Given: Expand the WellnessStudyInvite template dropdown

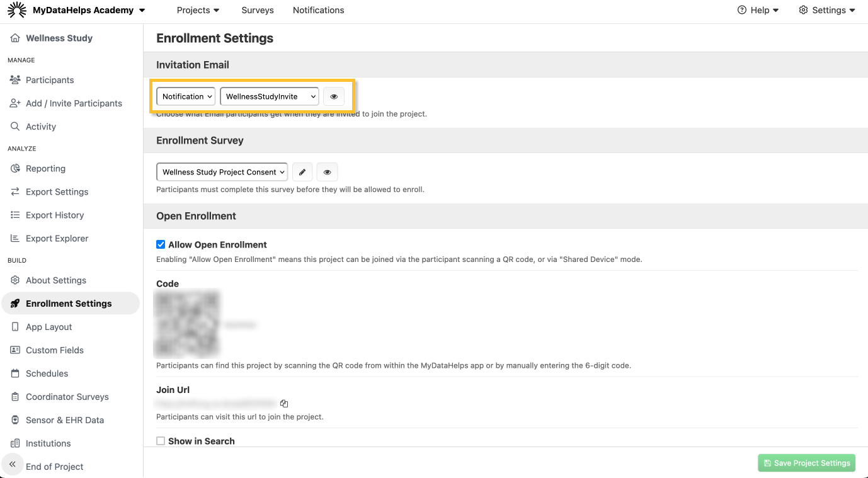Looking at the screenshot, I should (x=269, y=96).
